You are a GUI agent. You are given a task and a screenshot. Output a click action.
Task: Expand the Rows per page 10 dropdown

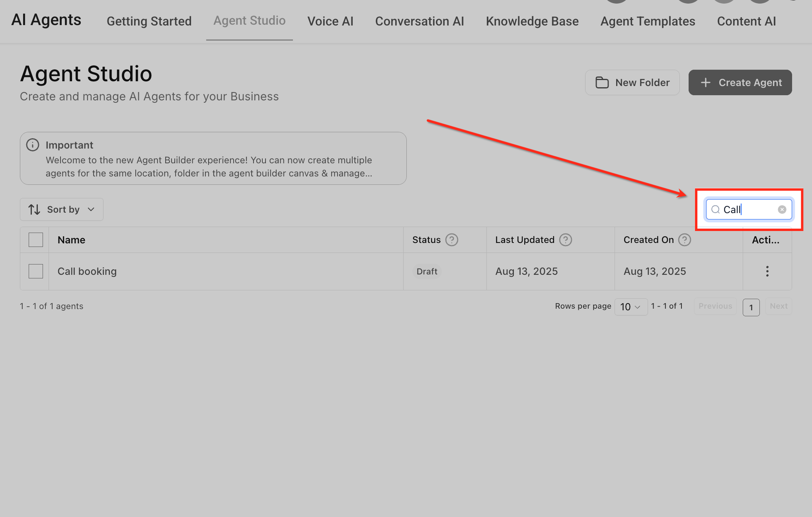(x=630, y=307)
